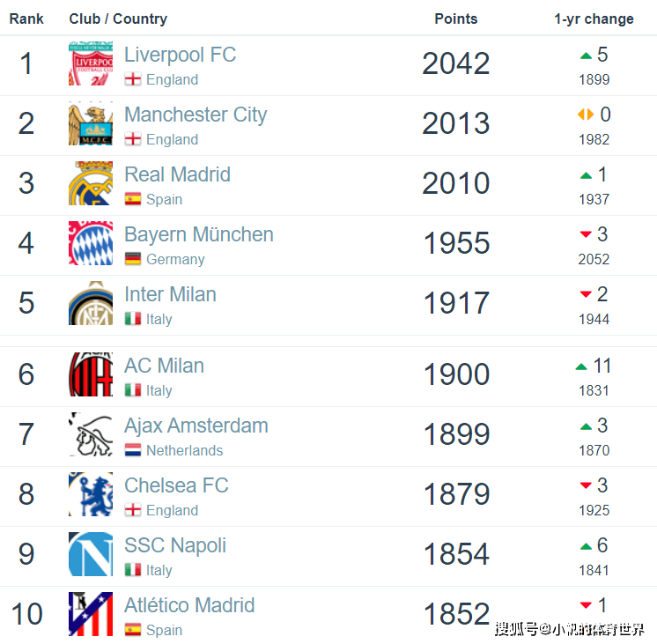657x644 pixels.
Task: Click the Club / Country column header
Action: pyautogui.click(x=118, y=19)
